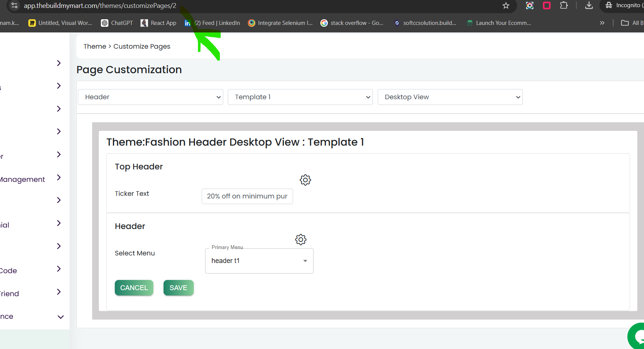Open browser extensions puzzle icon
The image size is (644, 349).
coord(564,5)
